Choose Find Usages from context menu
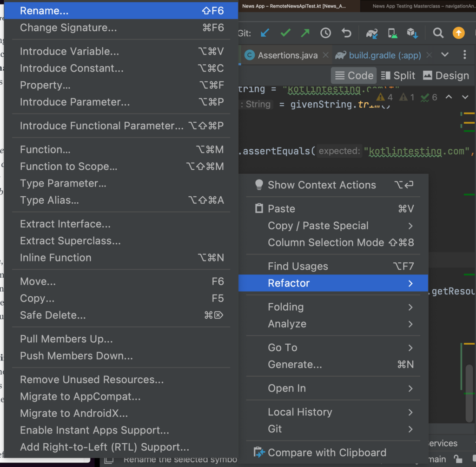Image resolution: width=476 pixels, height=467 pixels. [x=298, y=267]
